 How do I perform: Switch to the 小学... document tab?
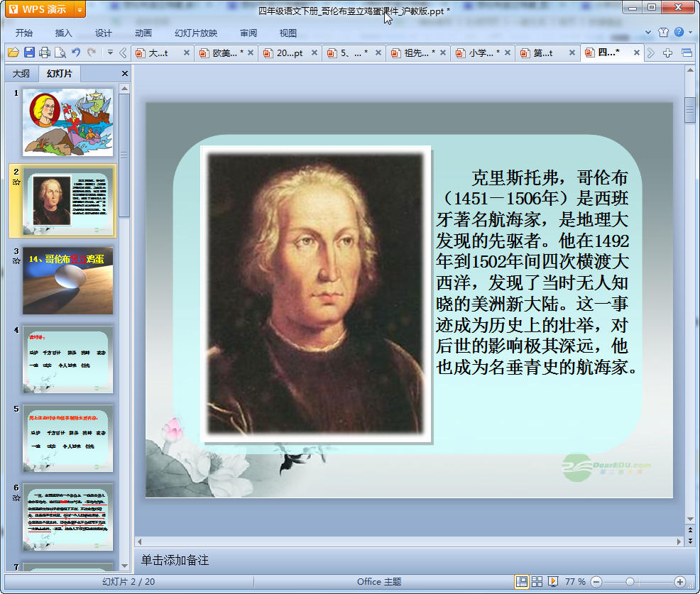pos(484,53)
